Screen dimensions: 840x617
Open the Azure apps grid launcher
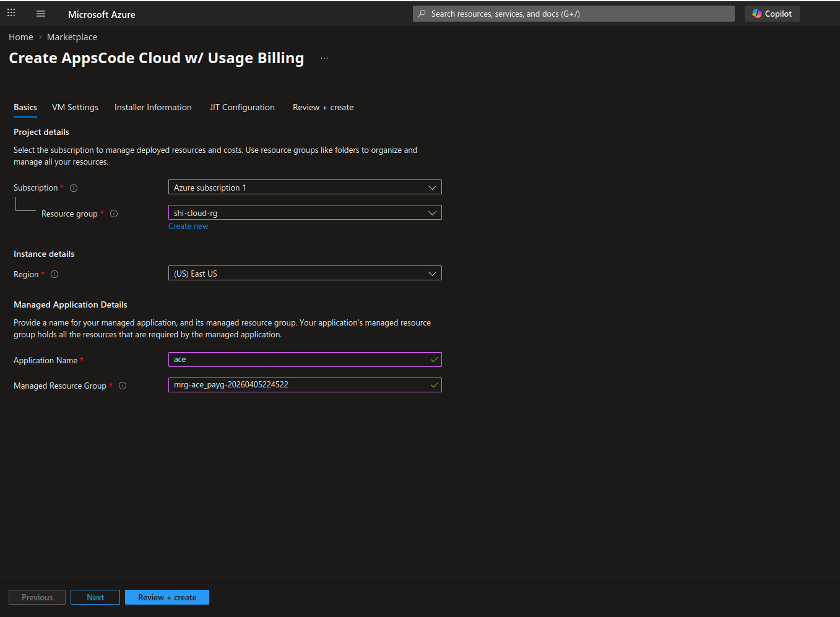click(11, 13)
